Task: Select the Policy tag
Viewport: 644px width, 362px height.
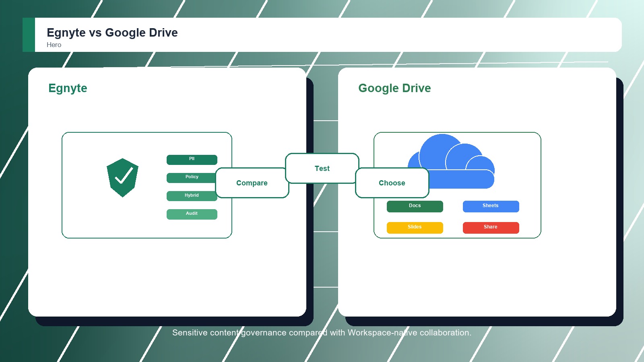Action: [191, 178]
